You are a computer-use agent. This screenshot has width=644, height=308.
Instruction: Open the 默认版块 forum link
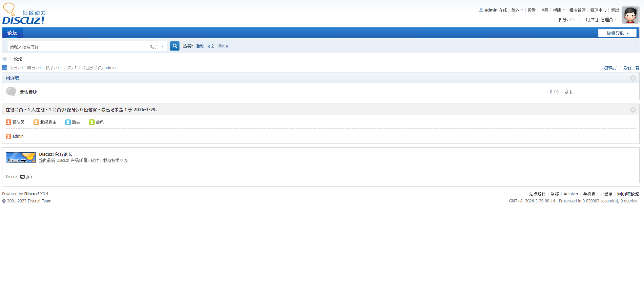(28, 92)
